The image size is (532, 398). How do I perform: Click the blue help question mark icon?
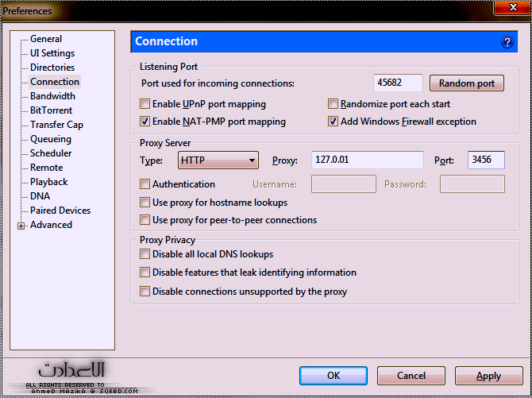pos(507,42)
